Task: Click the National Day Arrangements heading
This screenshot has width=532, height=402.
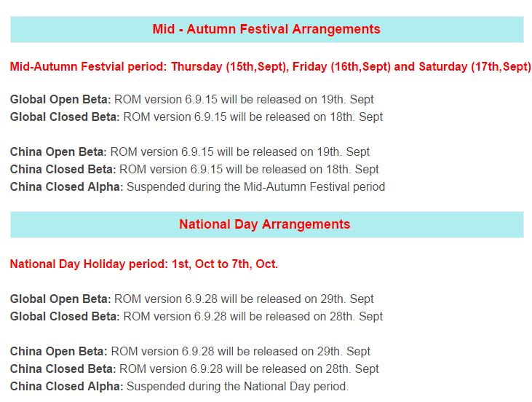Action: coord(265,224)
